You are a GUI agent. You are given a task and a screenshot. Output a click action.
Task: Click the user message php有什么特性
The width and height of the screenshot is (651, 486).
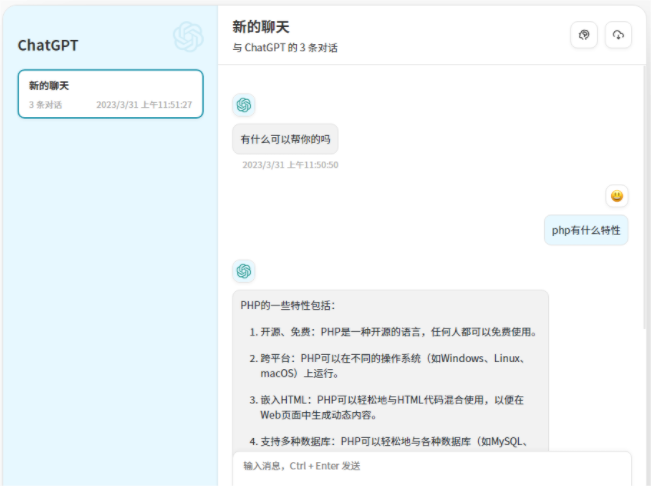(586, 230)
